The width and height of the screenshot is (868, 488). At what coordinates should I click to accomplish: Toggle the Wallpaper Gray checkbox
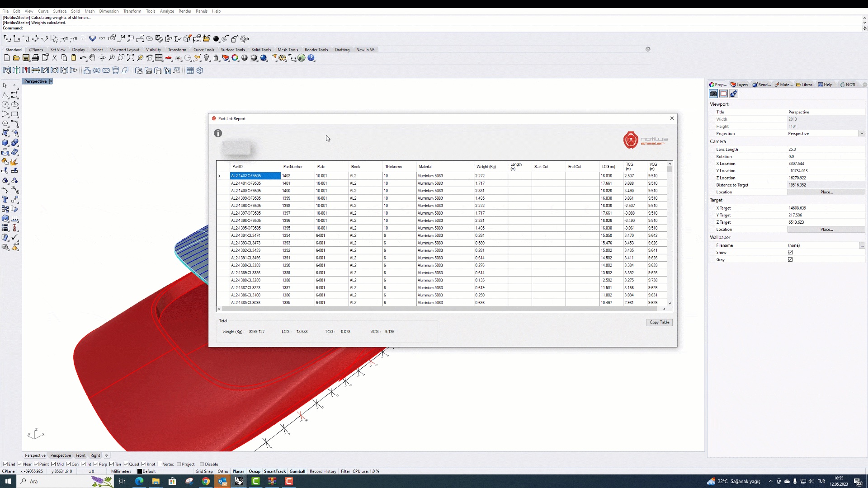pos(790,260)
